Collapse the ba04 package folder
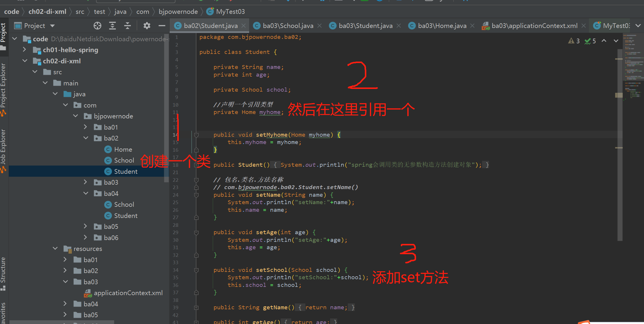This screenshot has height=324, width=644. click(86, 194)
